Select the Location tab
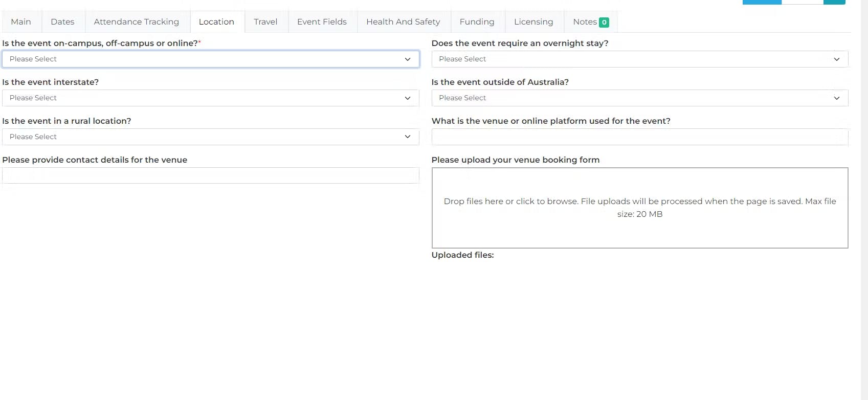 216,21
